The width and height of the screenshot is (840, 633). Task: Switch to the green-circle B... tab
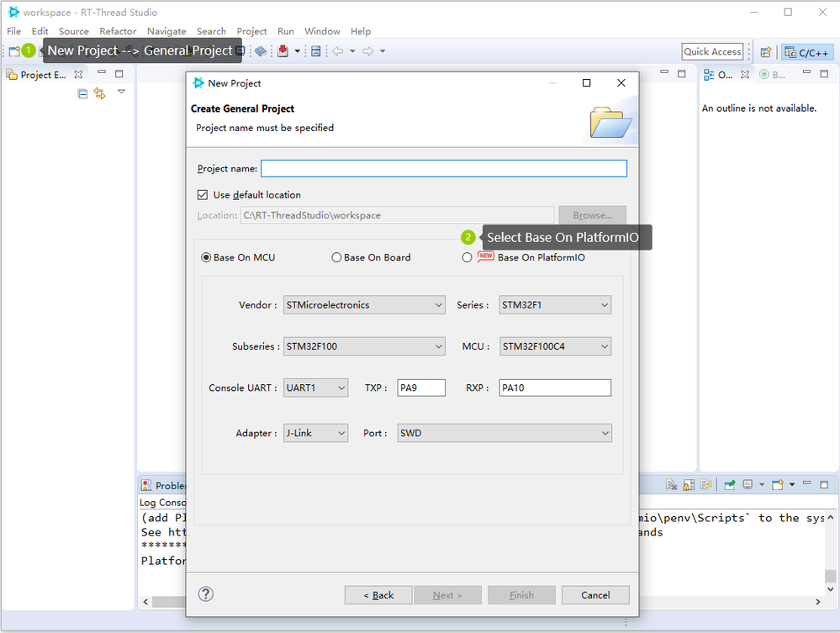point(773,75)
